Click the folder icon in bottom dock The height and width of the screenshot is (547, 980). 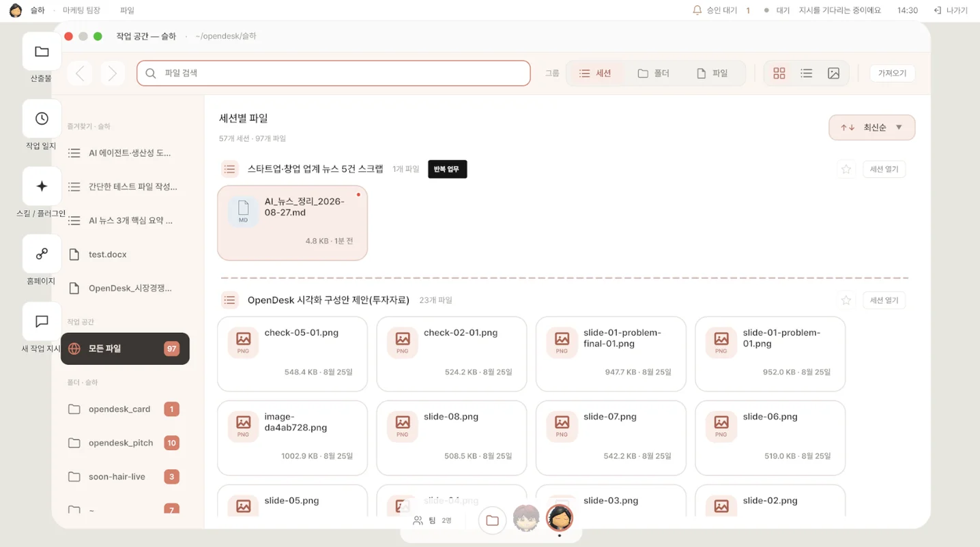(x=492, y=520)
